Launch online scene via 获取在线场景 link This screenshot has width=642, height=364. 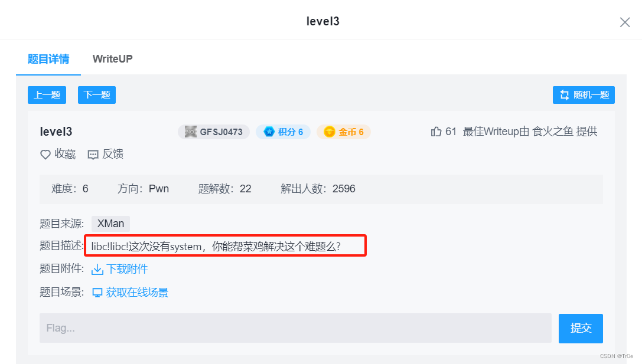coord(136,291)
